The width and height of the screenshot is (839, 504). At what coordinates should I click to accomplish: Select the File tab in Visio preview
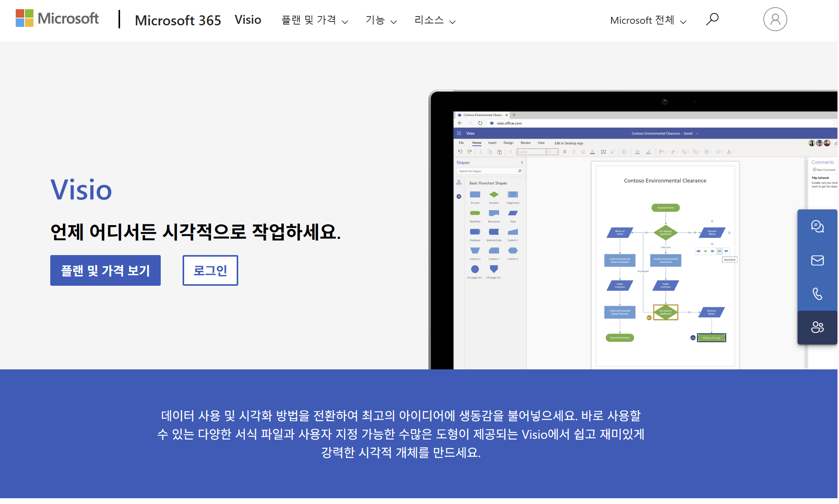click(461, 143)
